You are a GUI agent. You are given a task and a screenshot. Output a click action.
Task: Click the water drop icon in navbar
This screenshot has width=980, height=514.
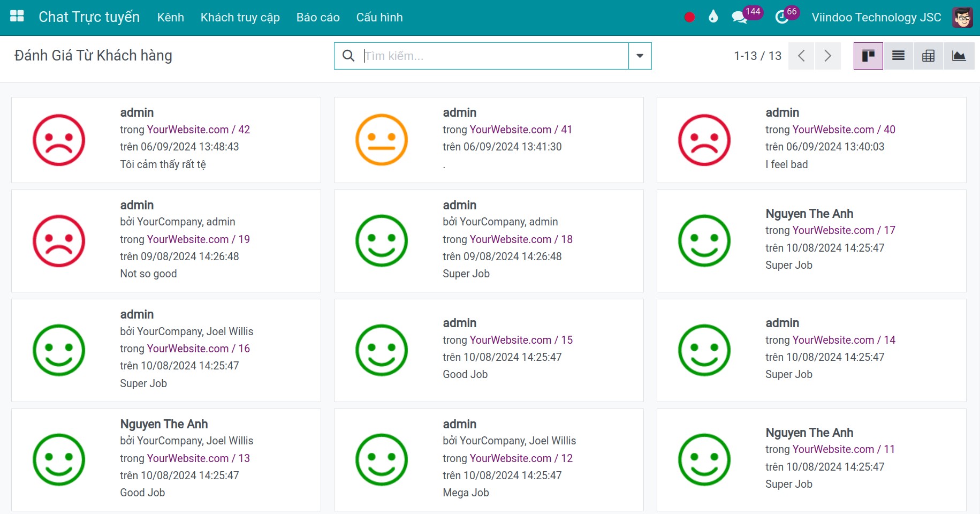[x=713, y=17]
